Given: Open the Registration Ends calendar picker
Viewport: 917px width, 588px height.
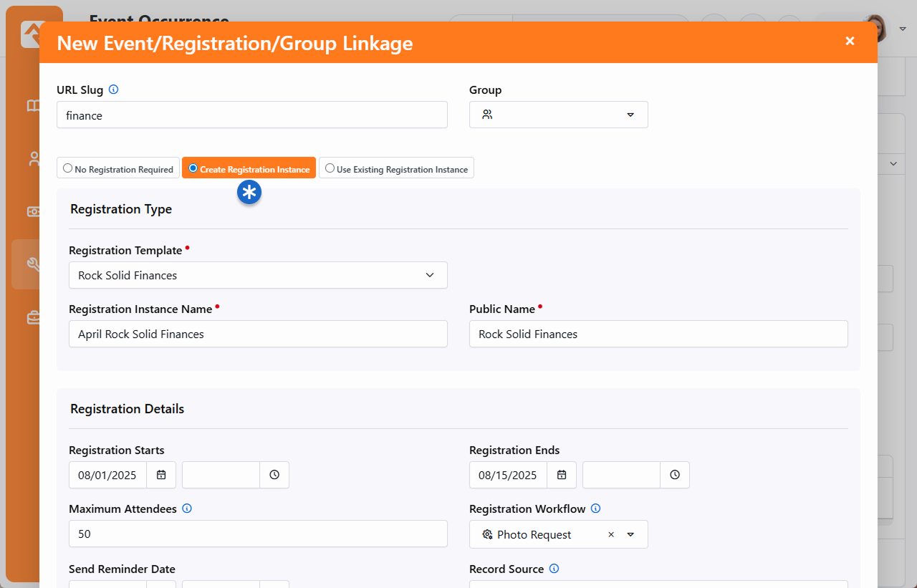Looking at the screenshot, I should (x=562, y=475).
